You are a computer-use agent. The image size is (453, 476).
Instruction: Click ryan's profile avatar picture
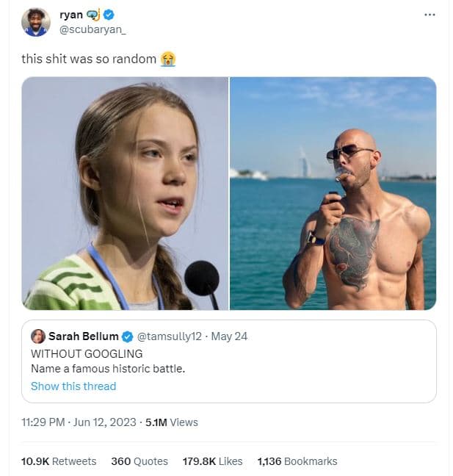click(x=35, y=22)
